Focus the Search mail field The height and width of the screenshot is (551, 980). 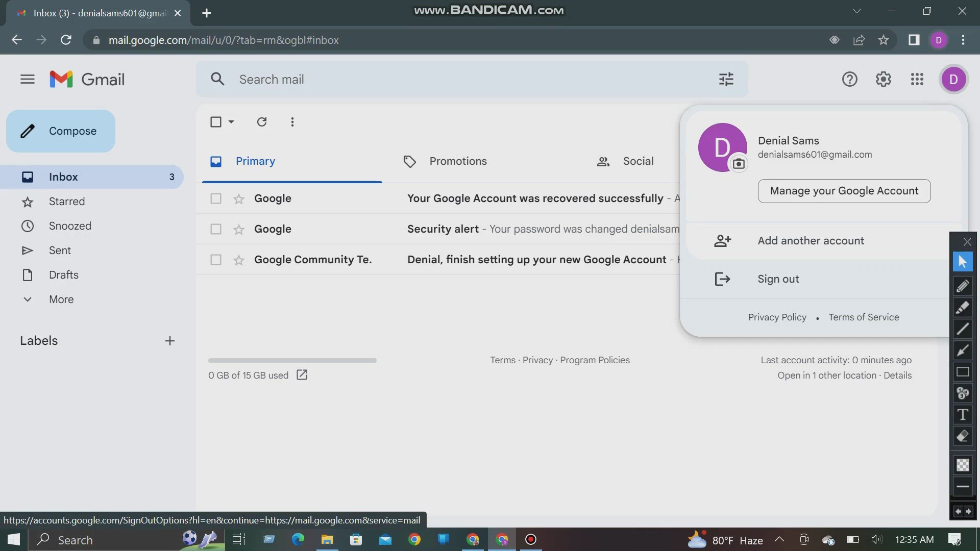(472, 79)
